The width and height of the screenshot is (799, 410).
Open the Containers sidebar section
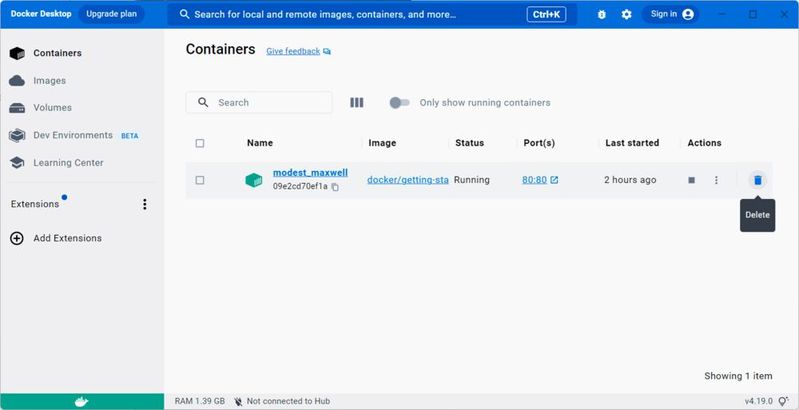click(x=82, y=53)
